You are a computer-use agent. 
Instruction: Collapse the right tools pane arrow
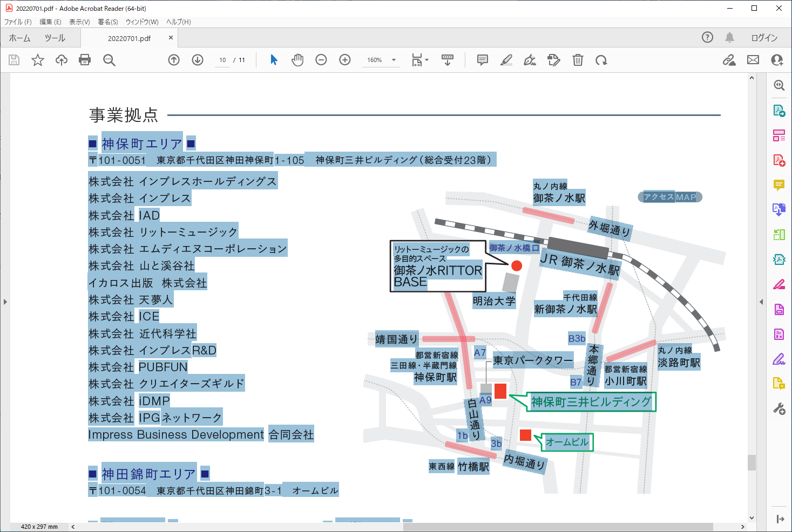761,302
